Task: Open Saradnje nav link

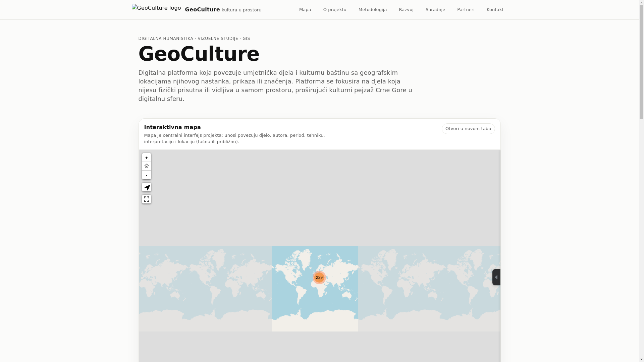Action: [x=435, y=10]
